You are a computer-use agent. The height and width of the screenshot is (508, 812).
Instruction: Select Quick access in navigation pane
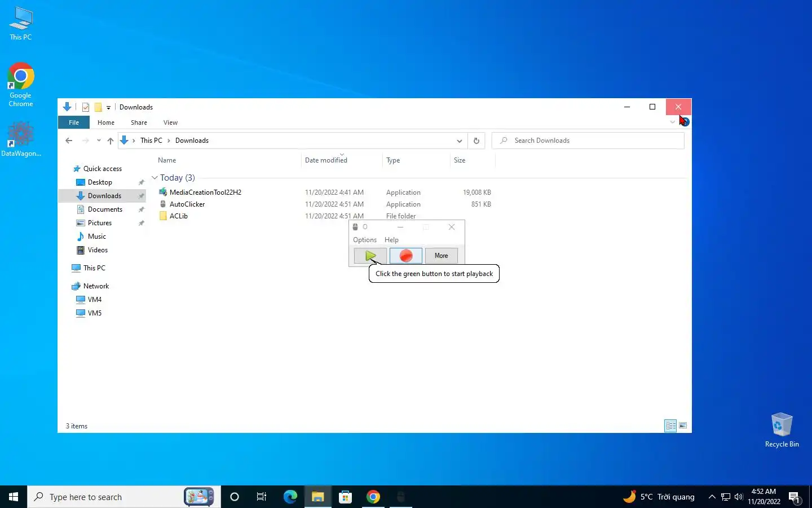coord(102,169)
